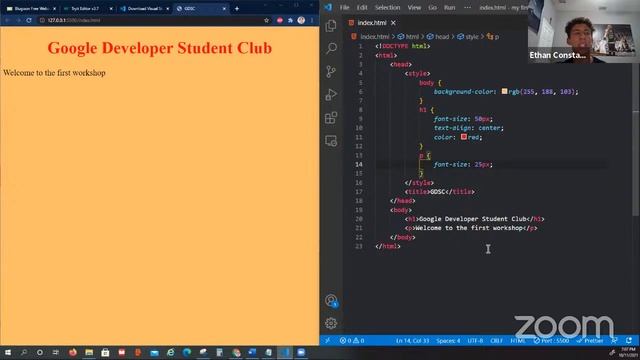Open Mail app from the taskbar
This screenshot has width=640, height=360.
[x=154, y=352]
